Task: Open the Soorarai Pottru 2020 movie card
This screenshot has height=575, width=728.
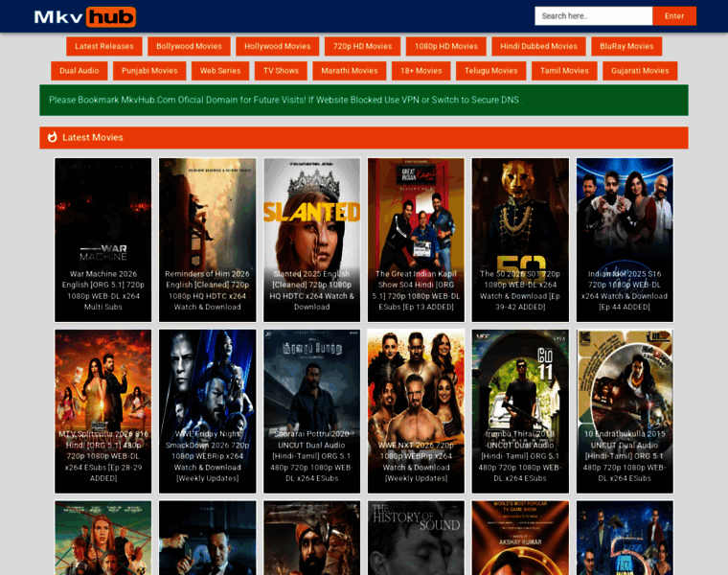Action: pyautogui.click(x=311, y=411)
